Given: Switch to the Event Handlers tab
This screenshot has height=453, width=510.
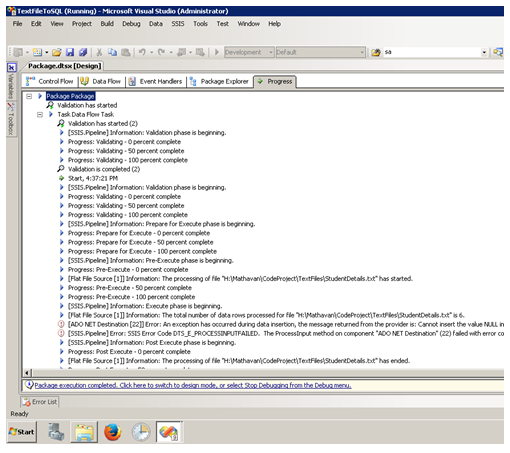Looking at the screenshot, I should [x=155, y=81].
